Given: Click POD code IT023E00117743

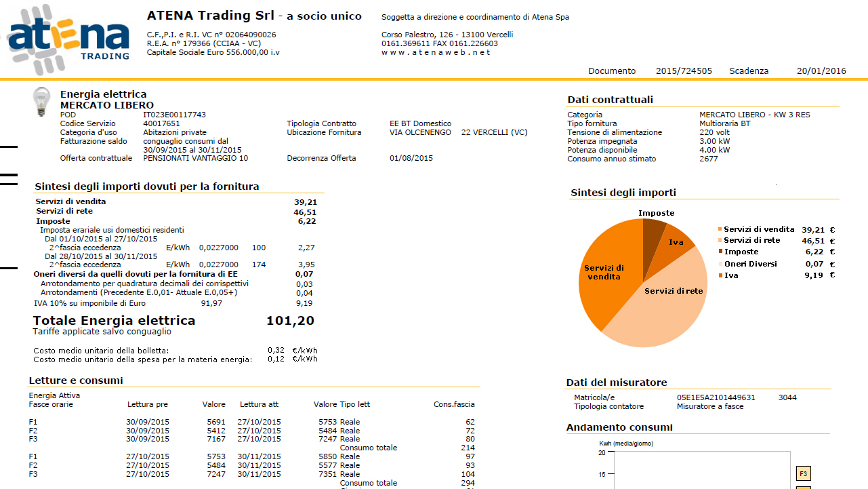Looking at the screenshot, I should (x=175, y=115).
